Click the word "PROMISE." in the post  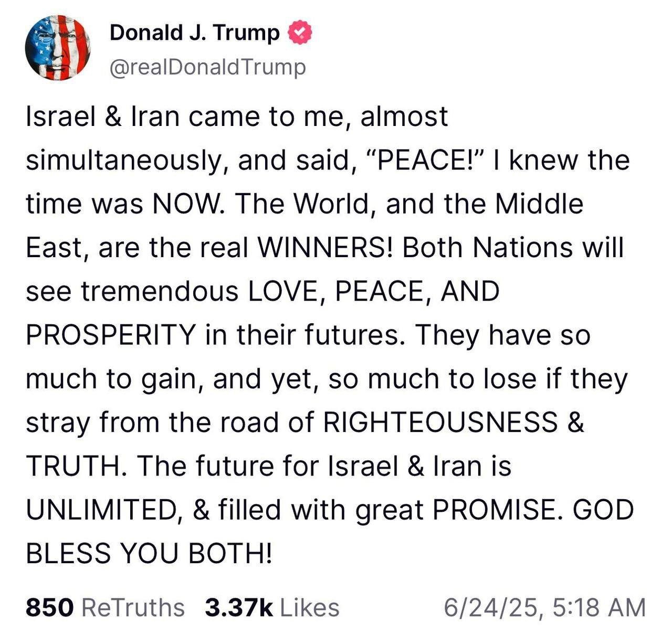tap(497, 510)
